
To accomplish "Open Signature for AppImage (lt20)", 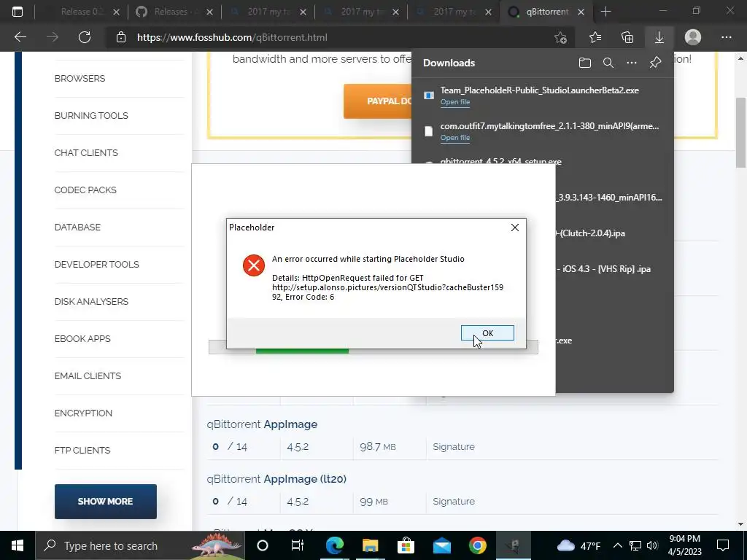I will pyautogui.click(x=454, y=502).
